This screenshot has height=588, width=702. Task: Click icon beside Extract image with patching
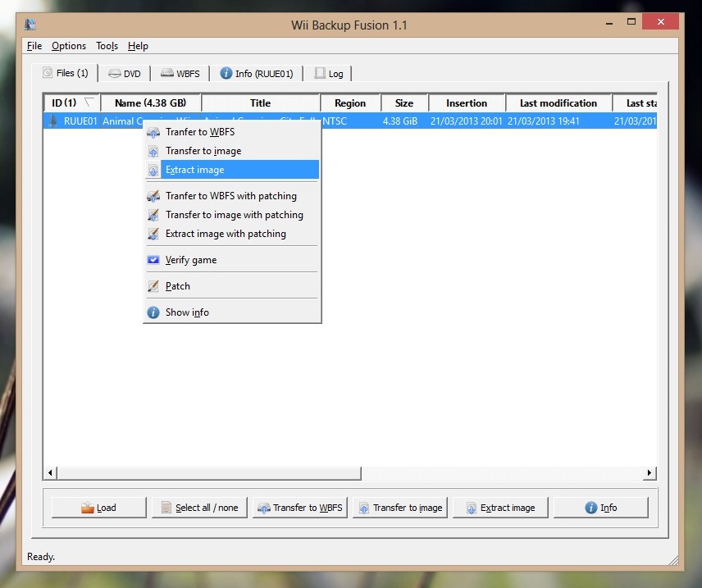coord(153,234)
